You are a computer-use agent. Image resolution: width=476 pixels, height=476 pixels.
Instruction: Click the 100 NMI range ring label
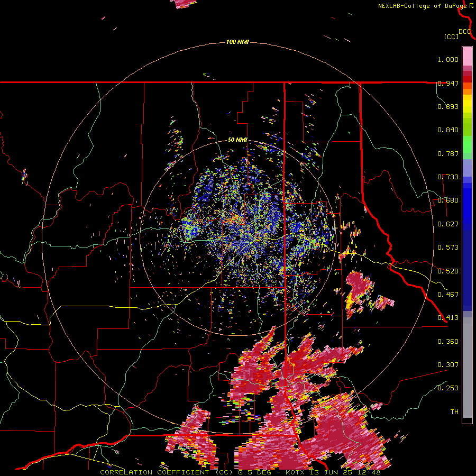[x=237, y=42]
